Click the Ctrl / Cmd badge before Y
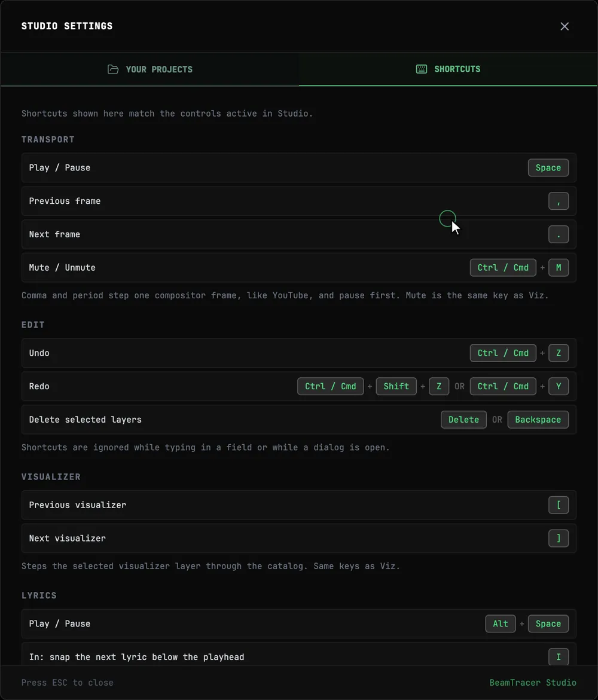The width and height of the screenshot is (598, 700). (503, 386)
